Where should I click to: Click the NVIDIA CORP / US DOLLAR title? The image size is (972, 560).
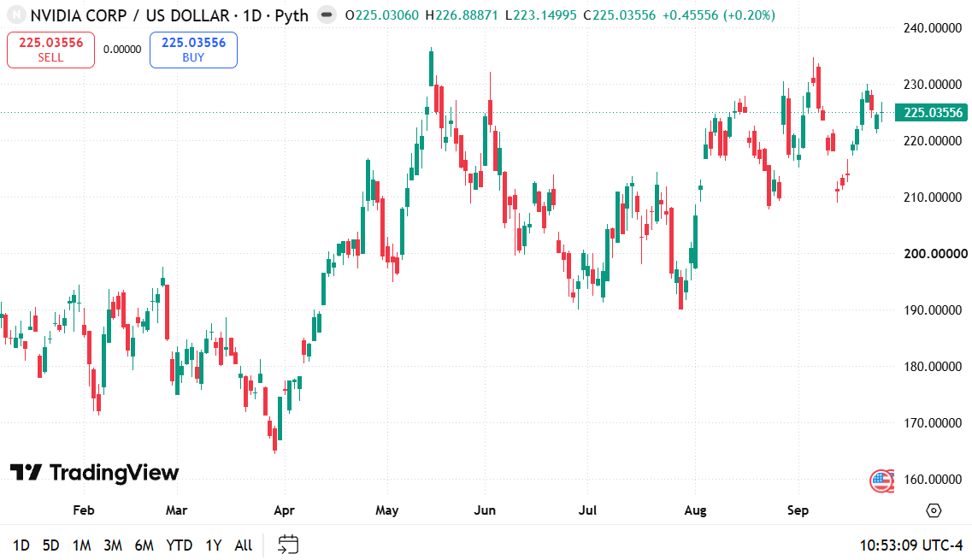click(130, 15)
